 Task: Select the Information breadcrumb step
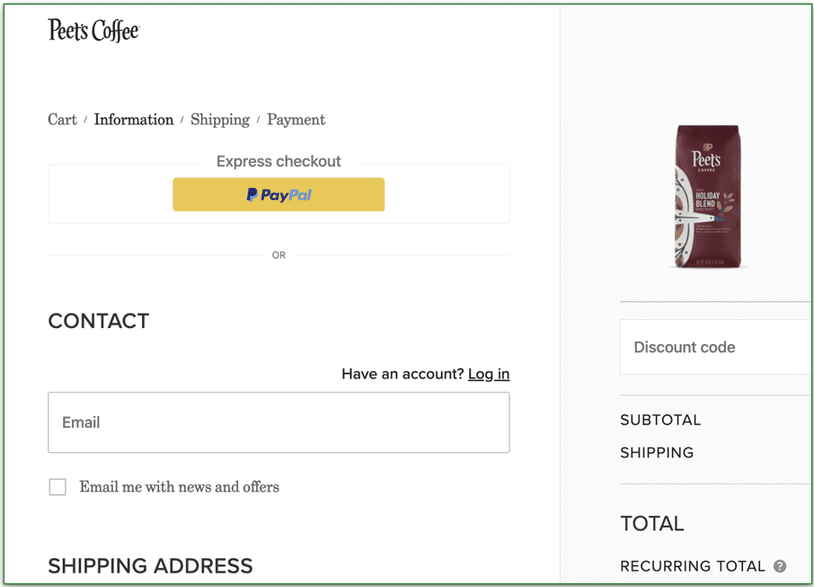click(133, 119)
